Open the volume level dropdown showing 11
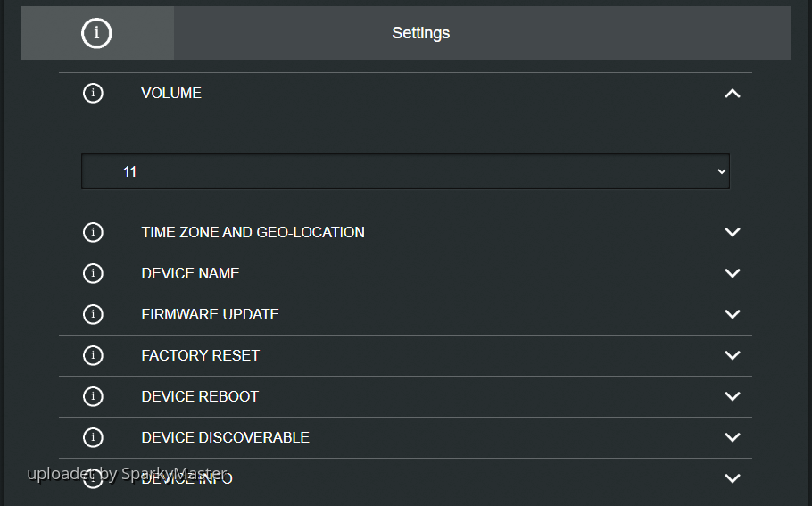Screen dimensions: 812x506 (405, 171)
